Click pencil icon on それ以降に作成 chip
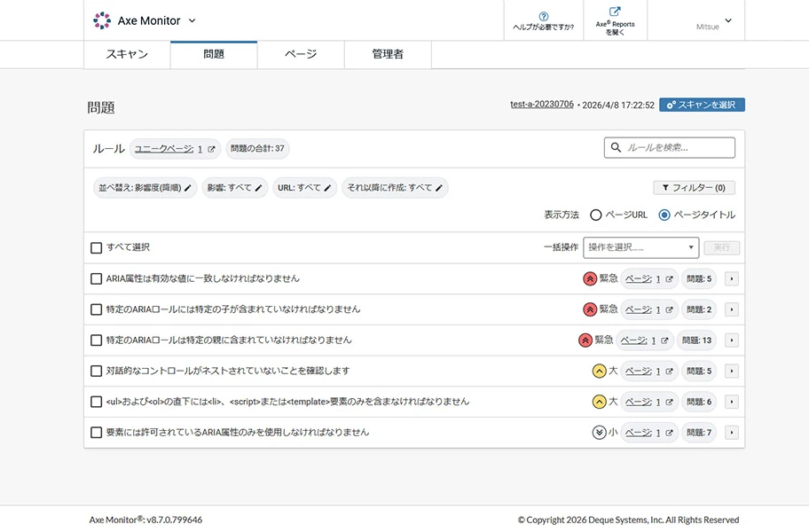809x532 pixels. pyautogui.click(x=438, y=188)
